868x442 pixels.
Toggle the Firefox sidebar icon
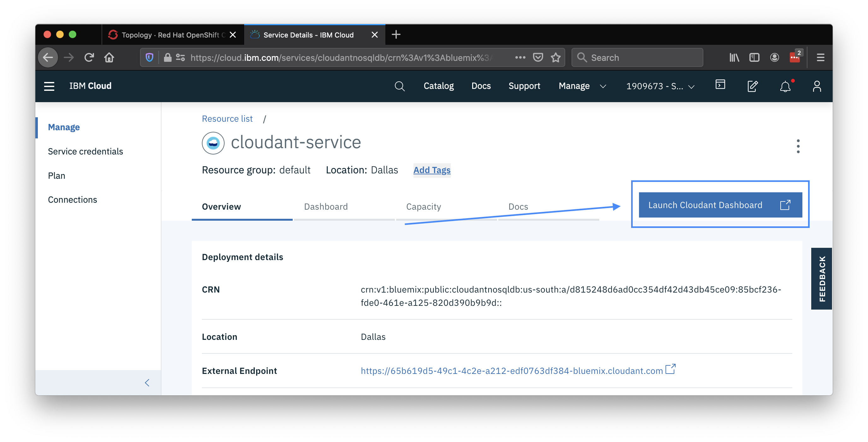754,58
